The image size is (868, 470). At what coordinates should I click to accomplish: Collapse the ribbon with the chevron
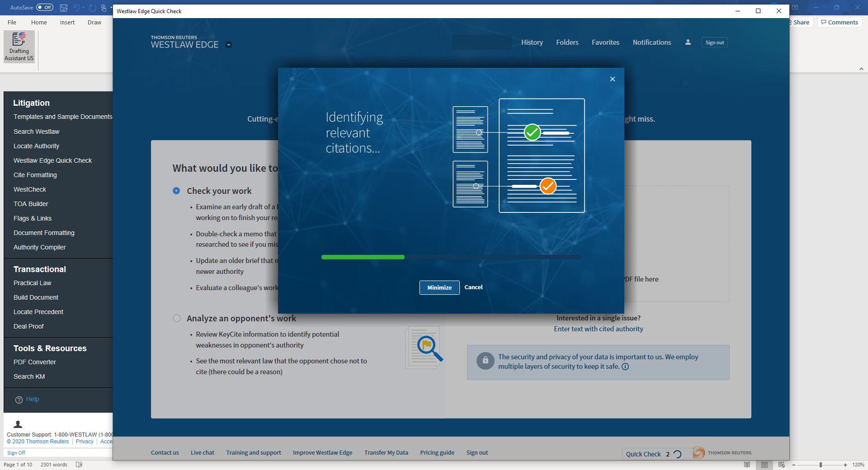point(861,69)
